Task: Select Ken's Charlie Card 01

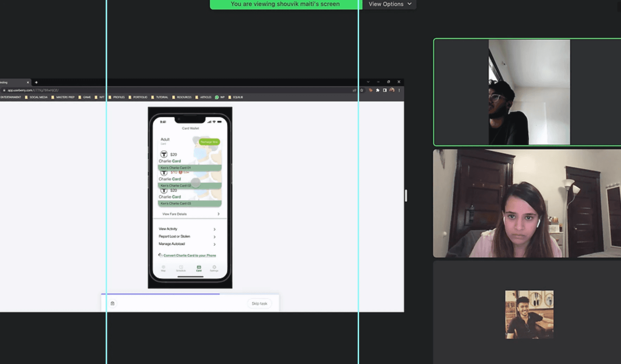Action: (x=190, y=168)
